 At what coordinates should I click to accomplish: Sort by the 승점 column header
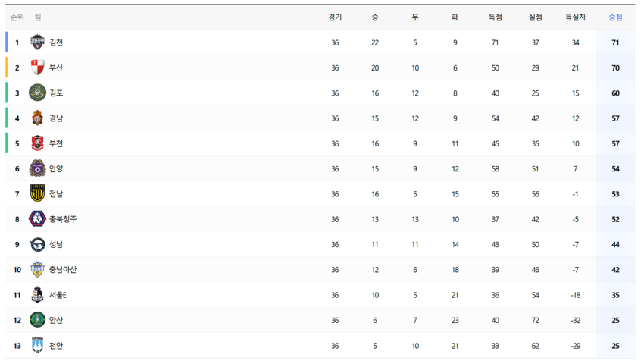[615, 17]
